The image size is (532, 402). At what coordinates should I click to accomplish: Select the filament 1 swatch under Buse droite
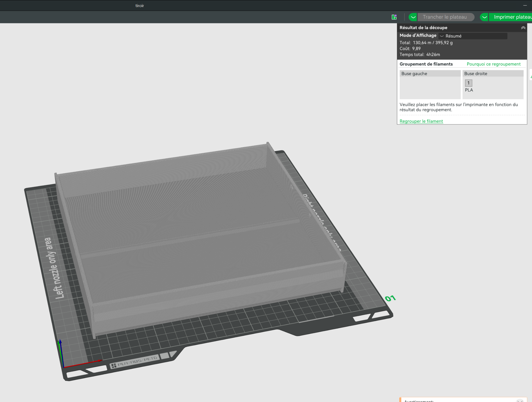tap(468, 83)
